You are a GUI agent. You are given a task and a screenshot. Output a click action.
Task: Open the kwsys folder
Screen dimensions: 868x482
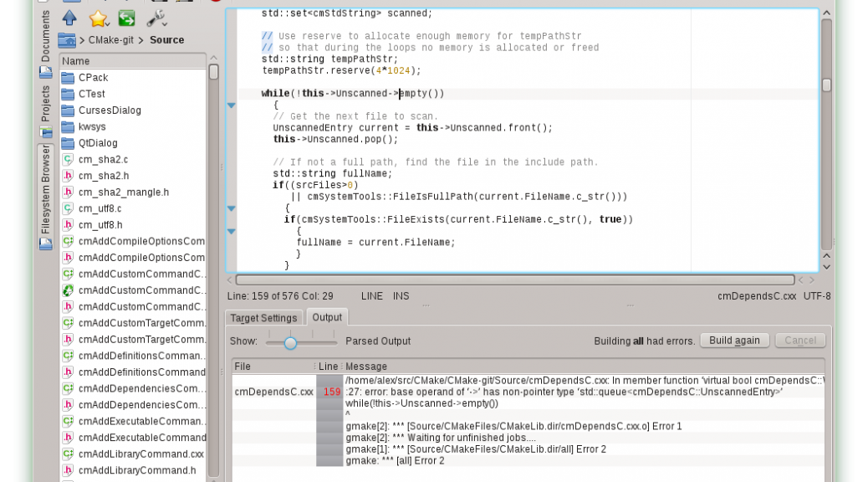pos(93,127)
